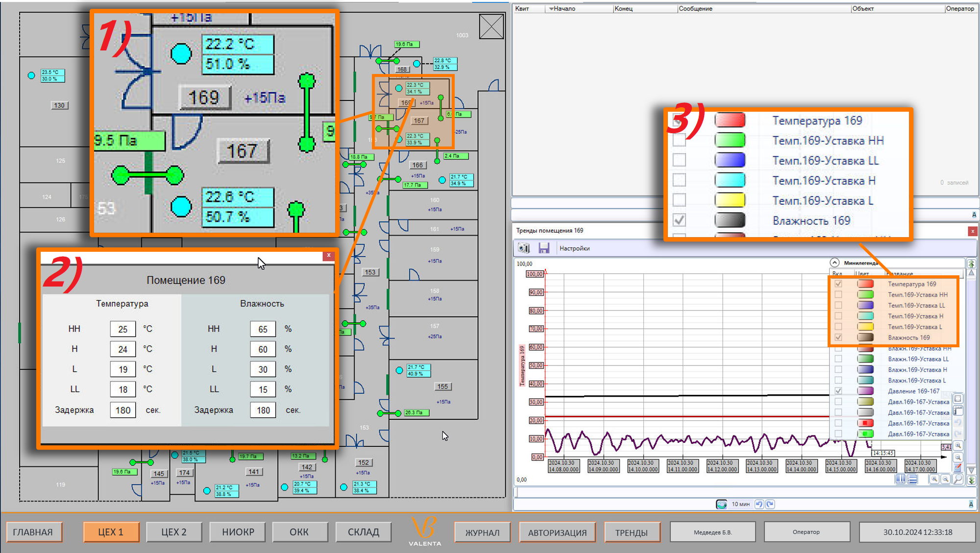Viewport: 980px width, 553px height.
Task: Open the ЦЕХ 2 tab
Action: [174, 532]
